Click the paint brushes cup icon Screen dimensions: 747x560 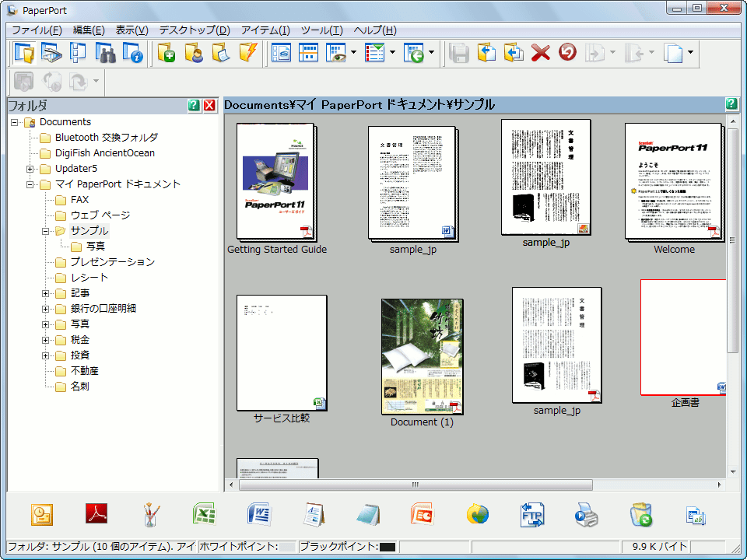tap(150, 515)
